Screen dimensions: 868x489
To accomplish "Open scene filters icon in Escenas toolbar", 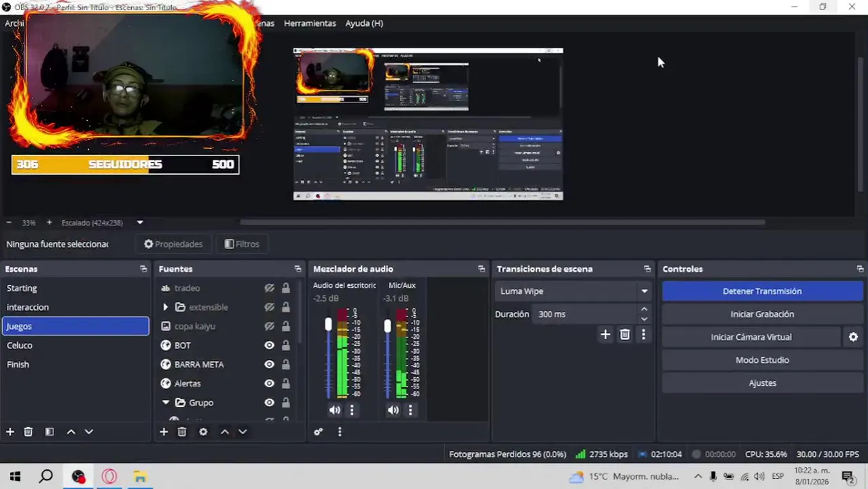I will coord(50,432).
